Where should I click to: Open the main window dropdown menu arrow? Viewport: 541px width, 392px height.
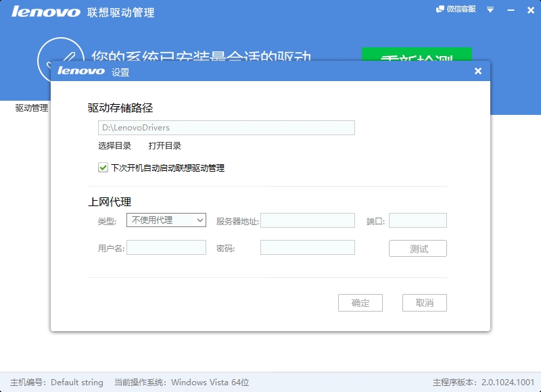tap(490, 9)
